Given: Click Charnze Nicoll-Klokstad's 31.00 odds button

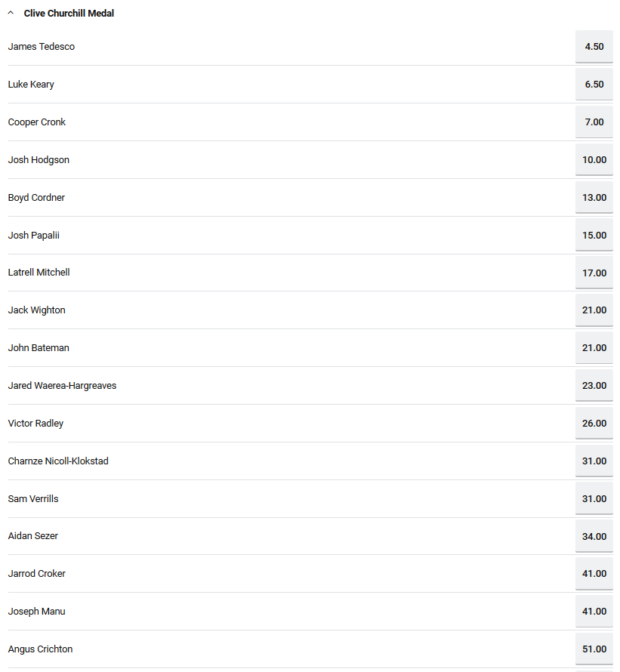Looking at the screenshot, I should (x=594, y=461).
